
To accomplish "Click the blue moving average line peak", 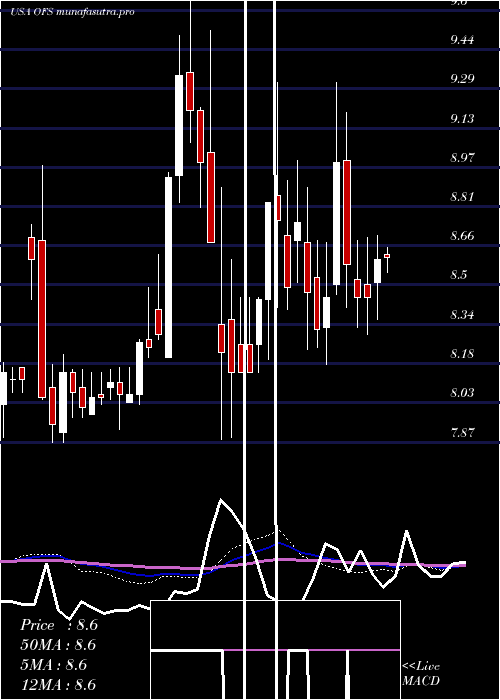I will click(x=278, y=543).
